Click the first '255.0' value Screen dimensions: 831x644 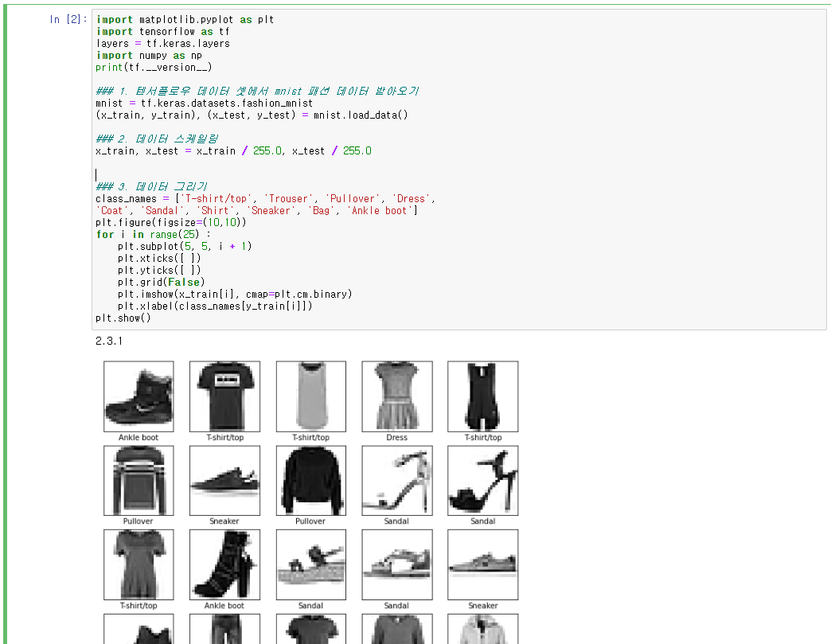coord(267,150)
